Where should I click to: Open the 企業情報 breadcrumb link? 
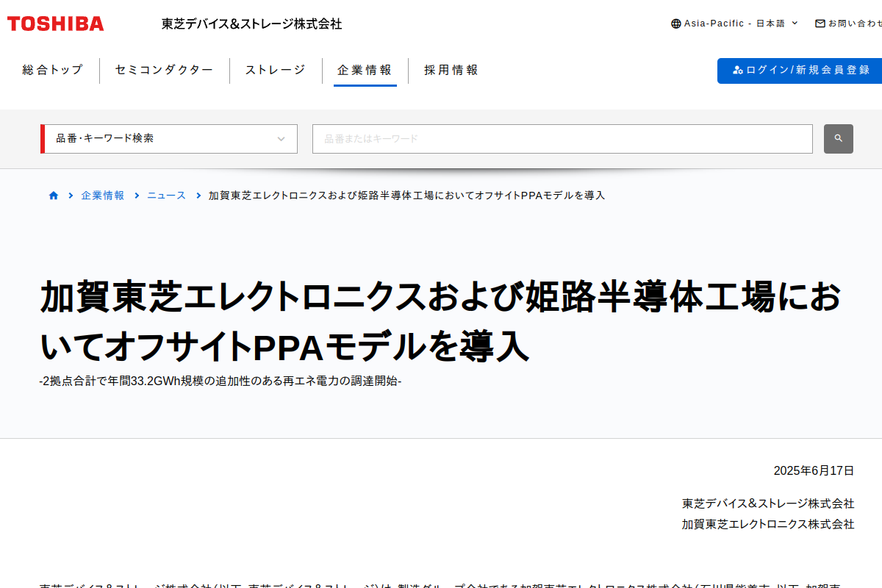pyautogui.click(x=103, y=196)
